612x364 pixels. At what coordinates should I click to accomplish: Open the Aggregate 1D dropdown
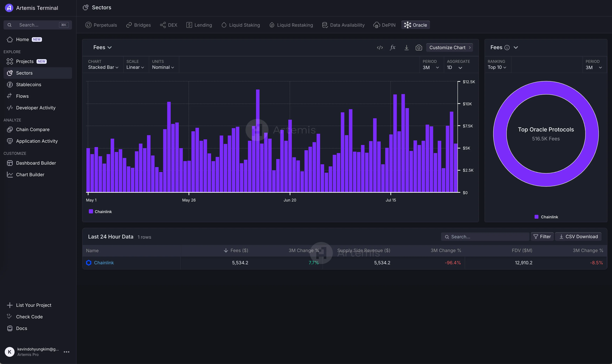[454, 67]
